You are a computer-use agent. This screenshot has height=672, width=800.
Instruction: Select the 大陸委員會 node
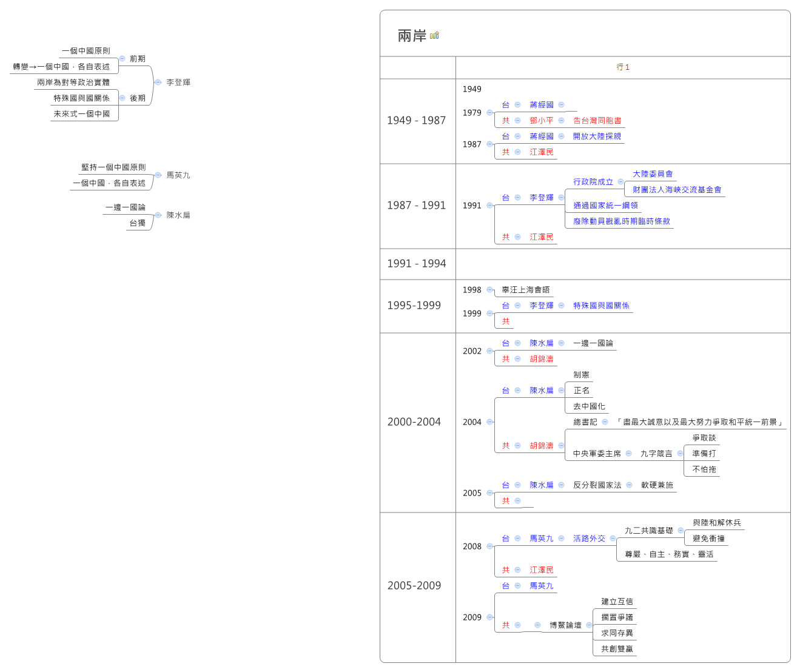(x=652, y=174)
